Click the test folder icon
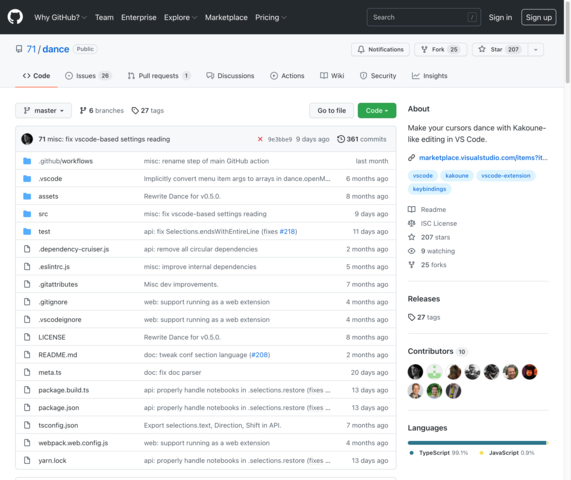Viewport: 571px width, 480px height. [27, 231]
